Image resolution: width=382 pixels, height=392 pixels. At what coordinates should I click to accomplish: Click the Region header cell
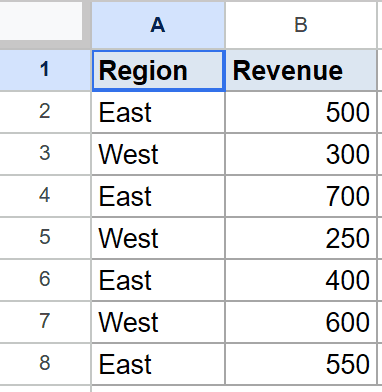point(158,70)
